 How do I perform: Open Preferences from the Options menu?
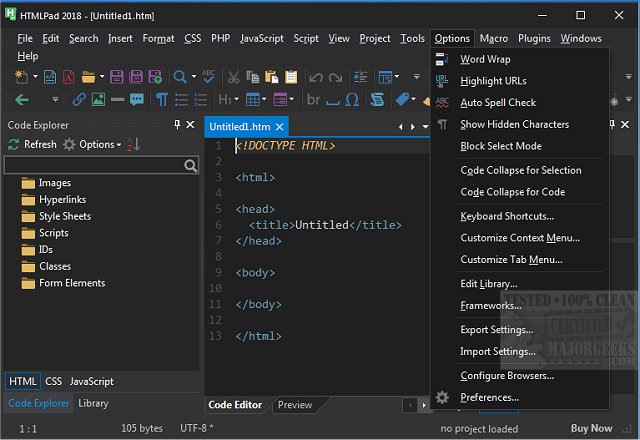click(x=489, y=398)
